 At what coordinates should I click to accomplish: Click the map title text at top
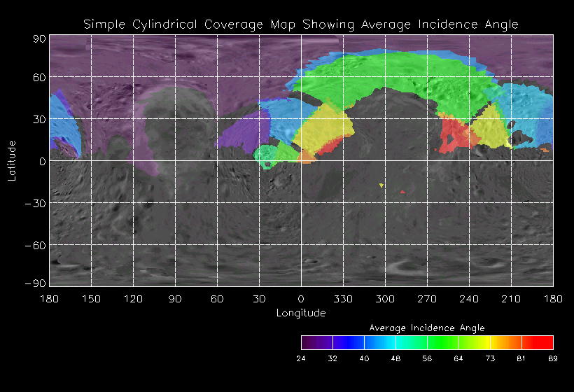tap(301, 24)
